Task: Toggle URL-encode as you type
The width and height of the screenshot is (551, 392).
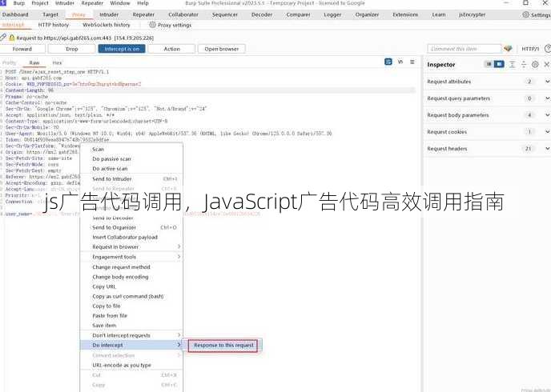Action: click(x=131, y=366)
